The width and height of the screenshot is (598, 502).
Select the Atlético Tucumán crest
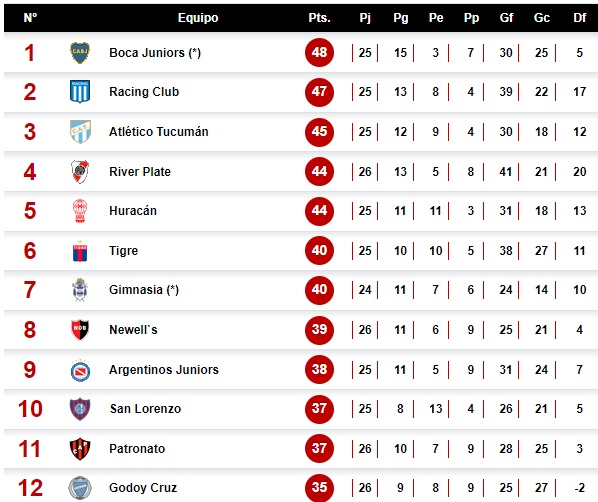pyautogui.click(x=80, y=132)
